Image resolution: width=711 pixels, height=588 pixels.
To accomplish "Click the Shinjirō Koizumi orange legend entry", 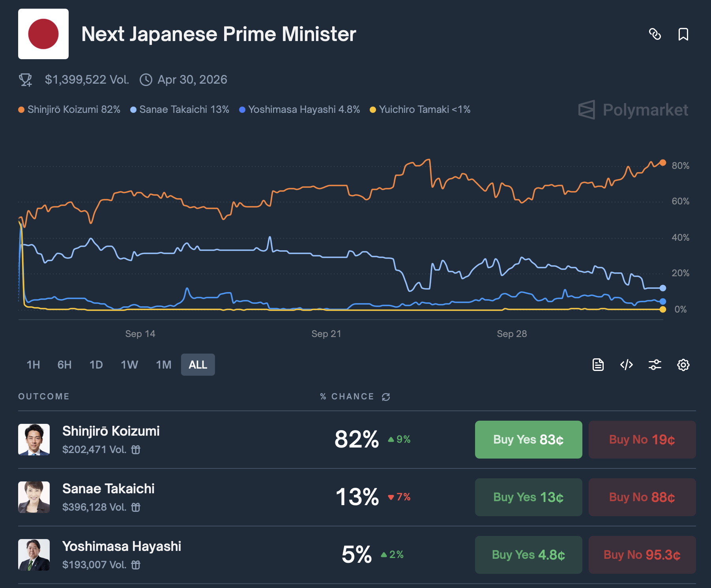I will pos(69,109).
